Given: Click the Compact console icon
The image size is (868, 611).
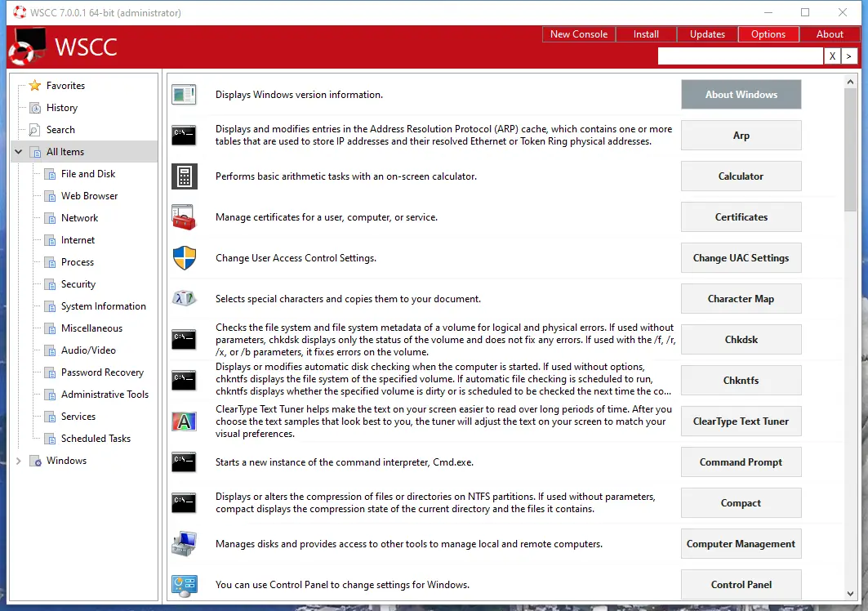Looking at the screenshot, I should coord(184,503).
